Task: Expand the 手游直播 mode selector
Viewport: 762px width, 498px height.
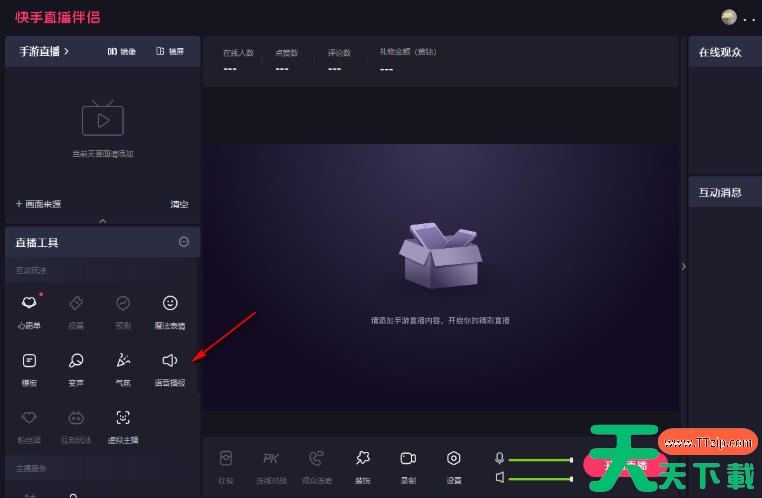Action: (44, 51)
